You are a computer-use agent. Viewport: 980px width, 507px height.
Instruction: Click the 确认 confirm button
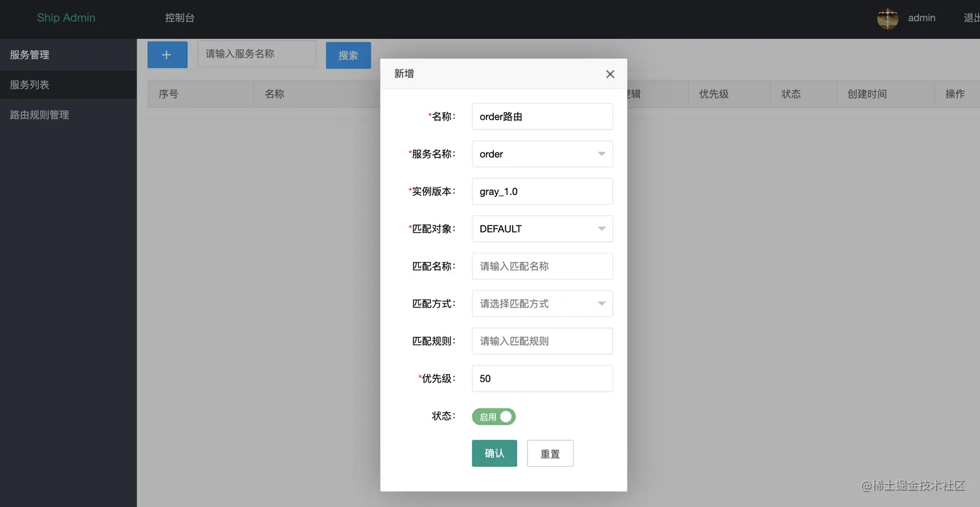494,453
